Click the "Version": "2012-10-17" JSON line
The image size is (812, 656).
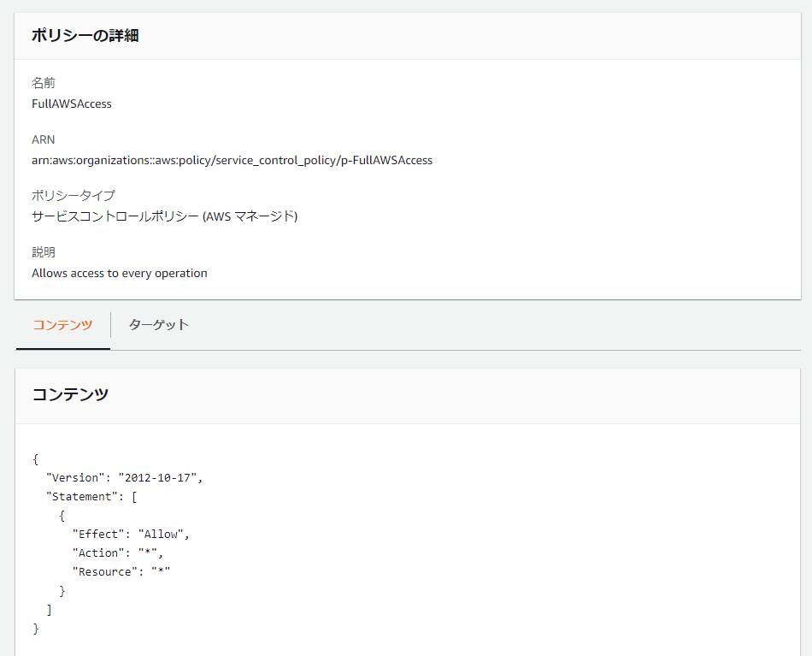pyautogui.click(x=124, y=478)
